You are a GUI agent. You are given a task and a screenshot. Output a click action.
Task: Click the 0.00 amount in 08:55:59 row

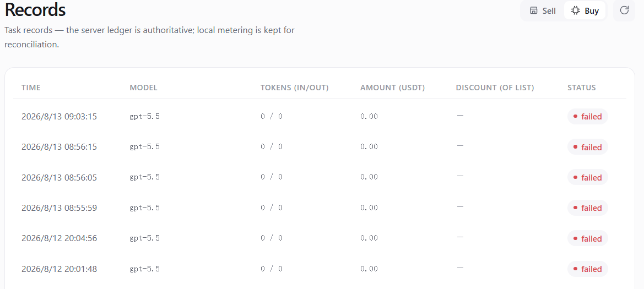[x=369, y=208]
